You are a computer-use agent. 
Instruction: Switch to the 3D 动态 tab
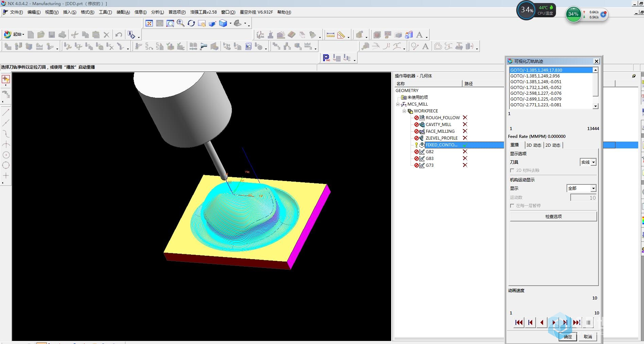[x=534, y=145]
